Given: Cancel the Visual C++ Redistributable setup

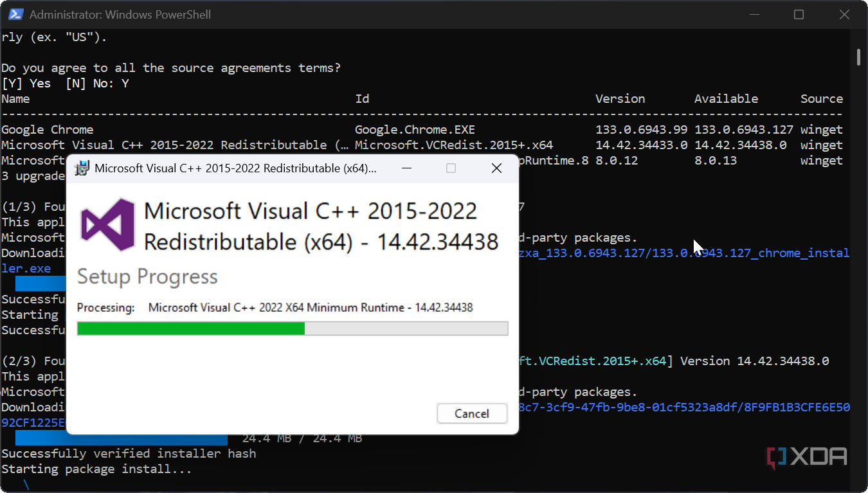Looking at the screenshot, I should (472, 413).
